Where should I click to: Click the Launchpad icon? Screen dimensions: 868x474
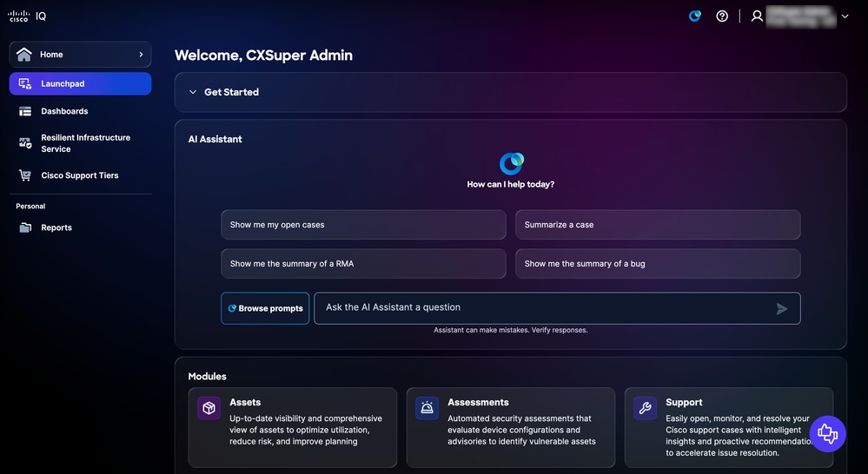[x=25, y=83]
